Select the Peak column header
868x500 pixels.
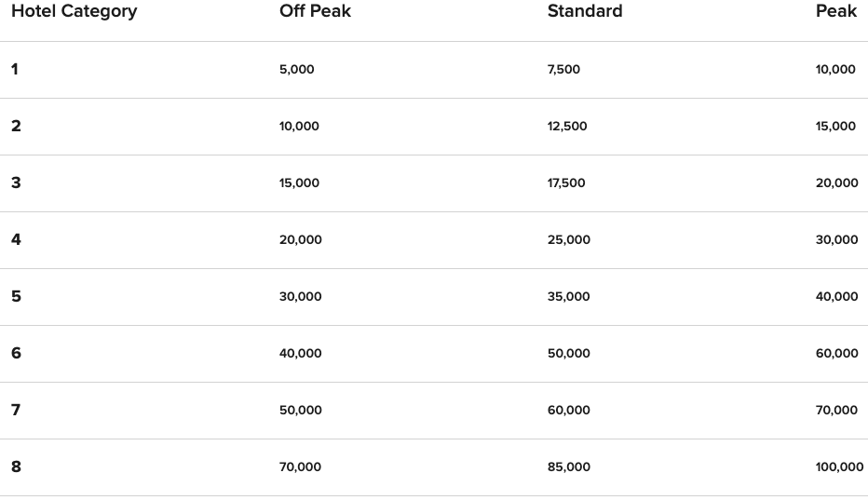(835, 12)
